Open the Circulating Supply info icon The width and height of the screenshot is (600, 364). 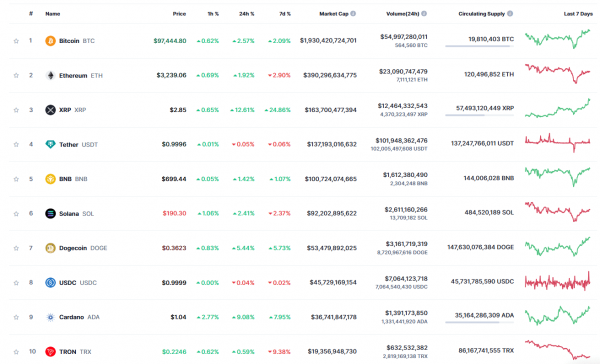coord(510,13)
